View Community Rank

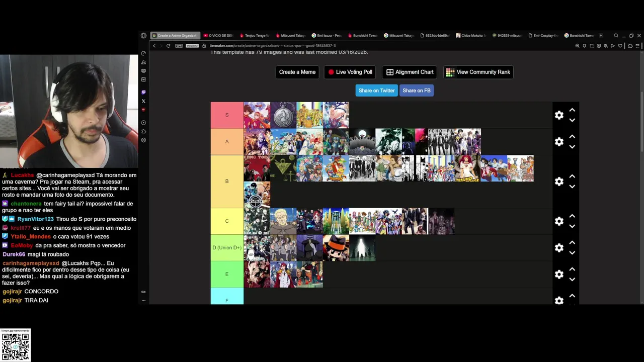click(x=478, y=72)
